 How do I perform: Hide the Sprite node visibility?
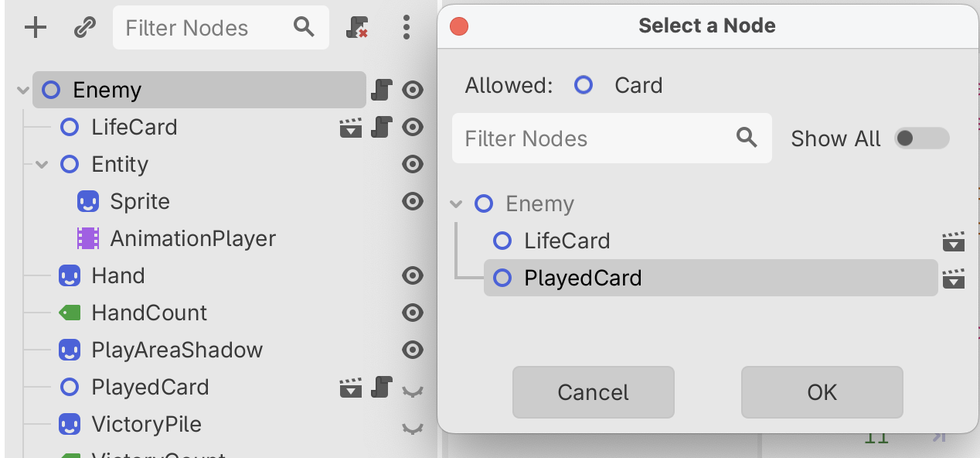tap(413, 202)
